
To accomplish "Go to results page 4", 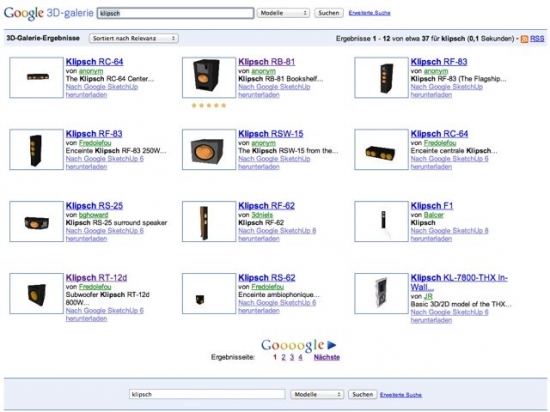I will pyautogui.click(x=300, y=357).
